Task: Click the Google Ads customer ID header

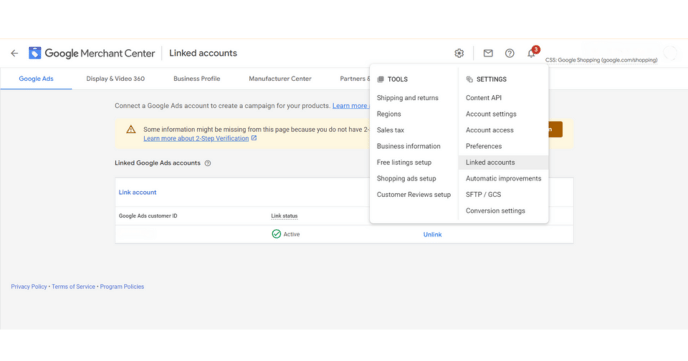Action: tap(148, 216)
